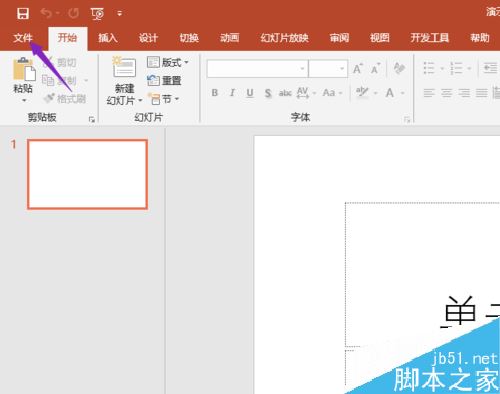The height and width of the screenshot is (394, 500).
Task: Expand the 粘贴 paste options arrow
Action: [x=24, y=100]
